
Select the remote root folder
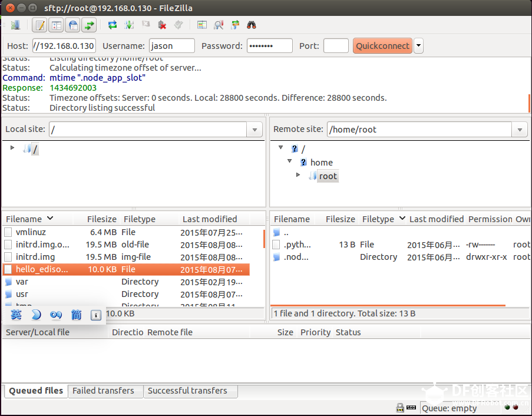pos(328,176)
